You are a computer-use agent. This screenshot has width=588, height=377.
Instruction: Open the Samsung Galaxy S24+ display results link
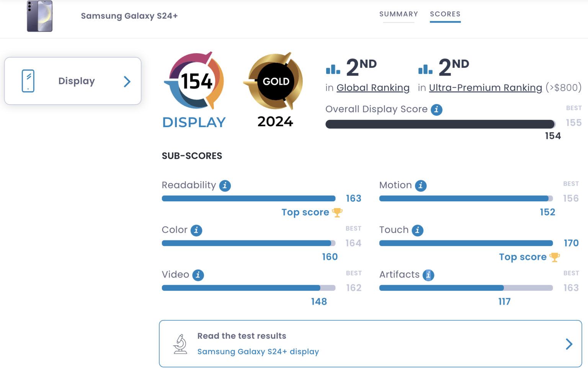258,351
